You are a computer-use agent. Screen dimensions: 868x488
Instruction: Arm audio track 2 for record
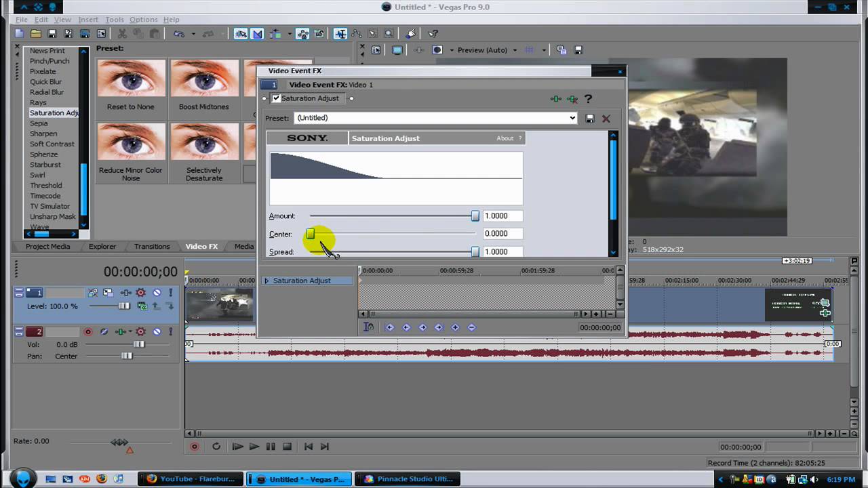(x=87, y=332)
